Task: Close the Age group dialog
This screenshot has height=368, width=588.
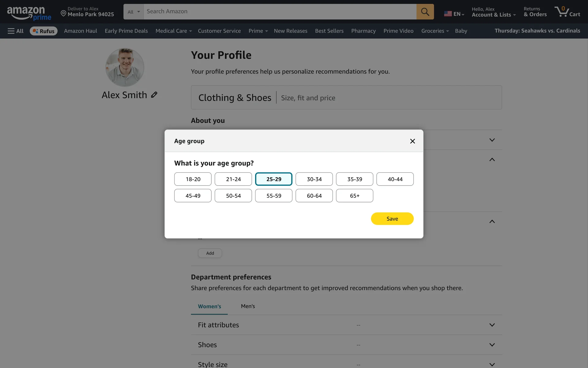Action: [x=412, y=141]
